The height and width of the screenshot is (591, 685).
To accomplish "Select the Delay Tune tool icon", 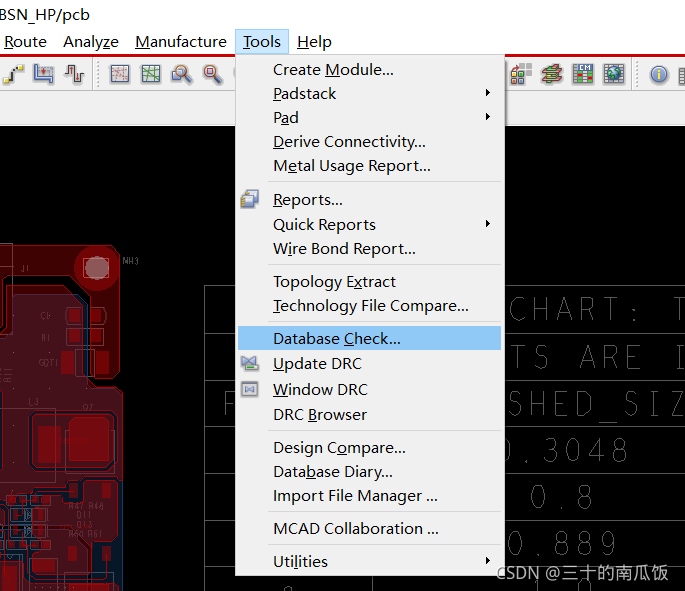I will (x=74, y=74).
